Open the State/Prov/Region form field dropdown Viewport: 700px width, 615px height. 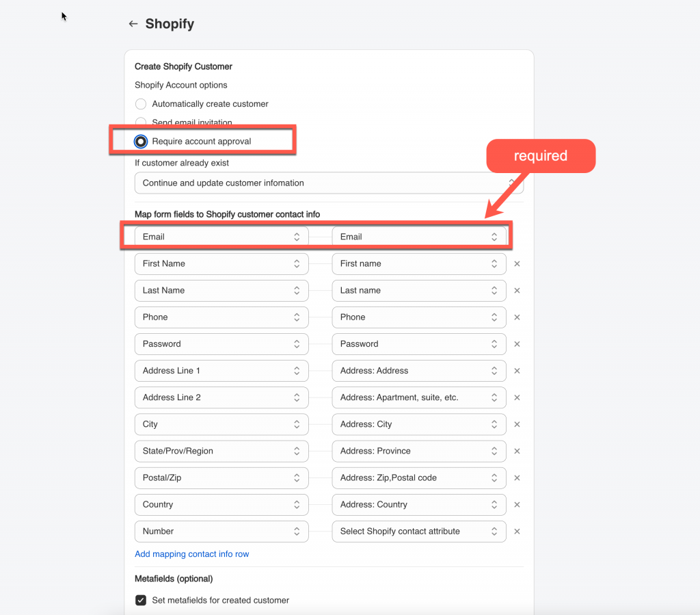(x=221, y=452)
